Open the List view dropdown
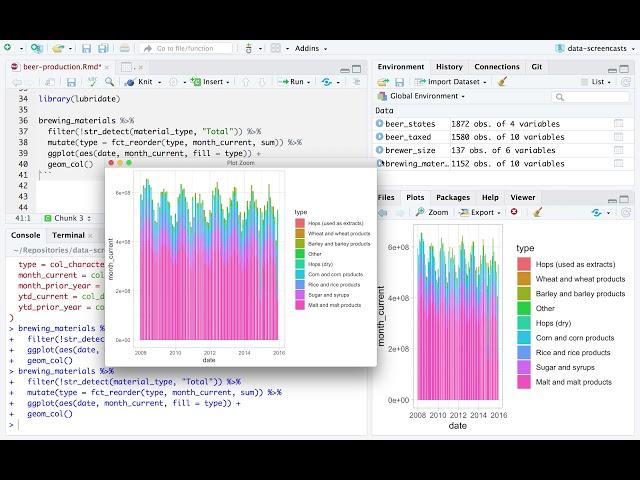 pyautogui.click(x=596, y=82)
